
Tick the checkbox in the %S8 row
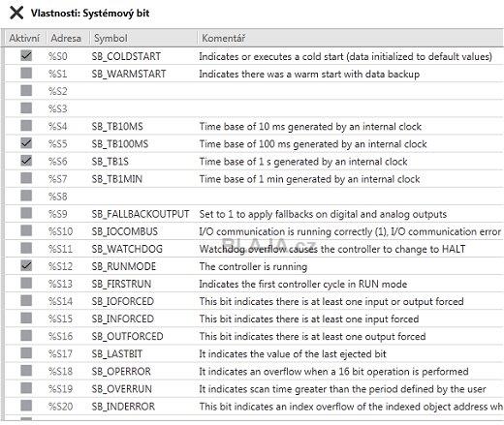tap(26, 196)
